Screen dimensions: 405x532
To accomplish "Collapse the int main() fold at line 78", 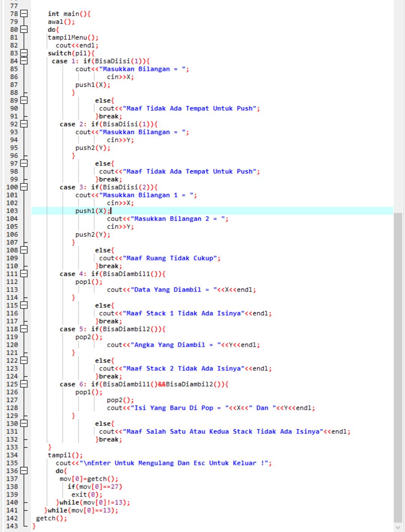I will 24,14.
